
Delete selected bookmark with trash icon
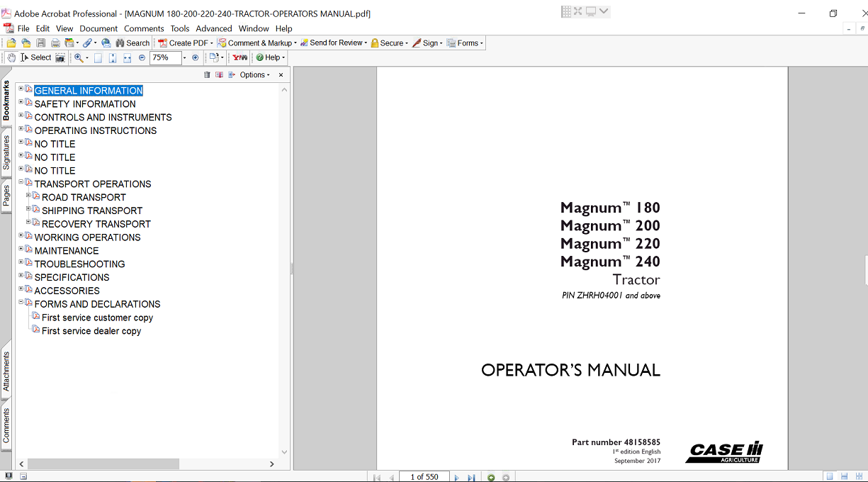pos(207,74)
